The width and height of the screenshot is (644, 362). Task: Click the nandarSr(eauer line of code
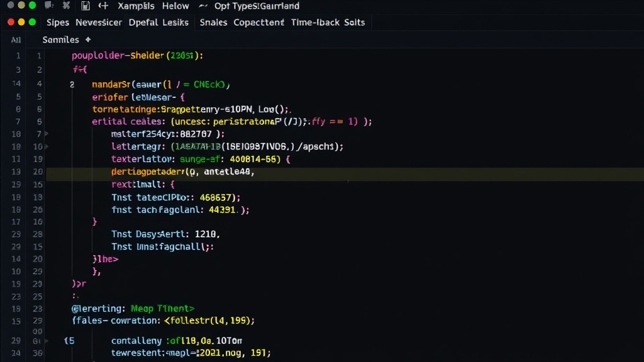(160, 85)
